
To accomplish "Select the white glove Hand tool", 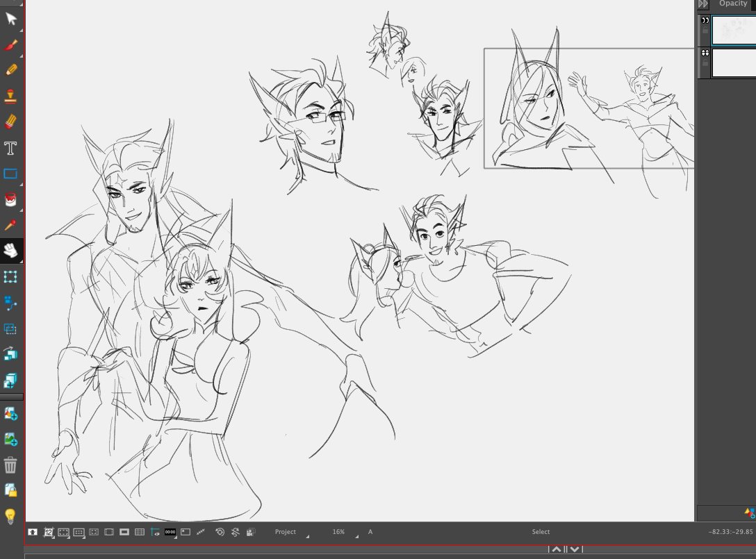I will (x=10, y=251).
